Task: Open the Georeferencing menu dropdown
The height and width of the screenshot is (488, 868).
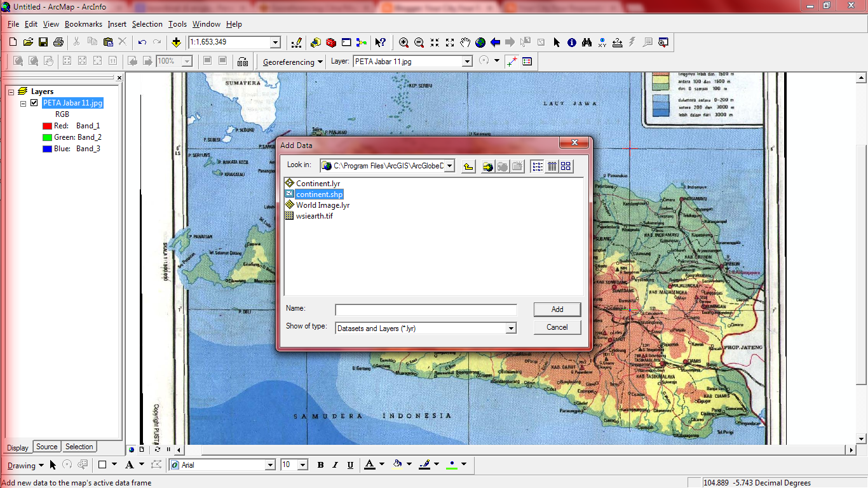Action: 292,61
